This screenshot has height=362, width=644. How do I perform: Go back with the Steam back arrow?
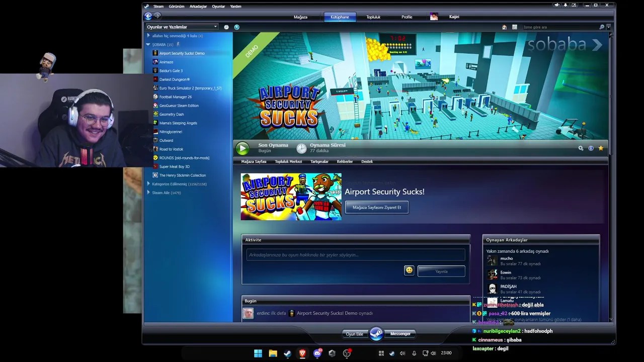point(148,17)
